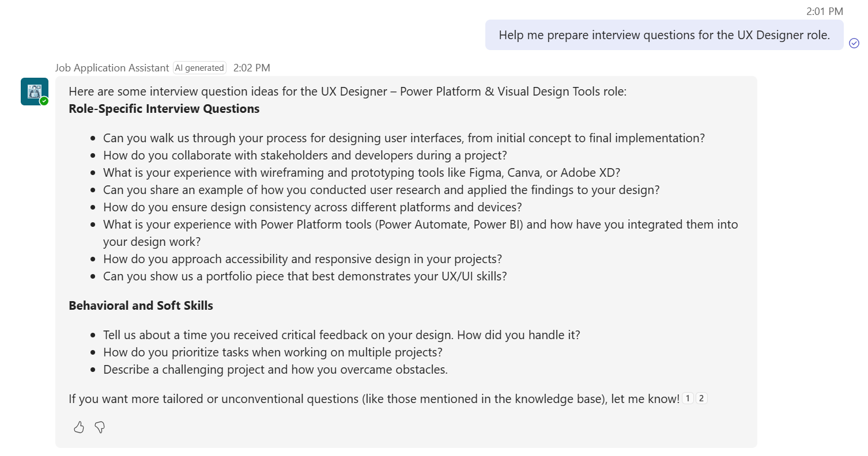
Task: Click the portfolio piece question bullet
Action: (305, 276)
